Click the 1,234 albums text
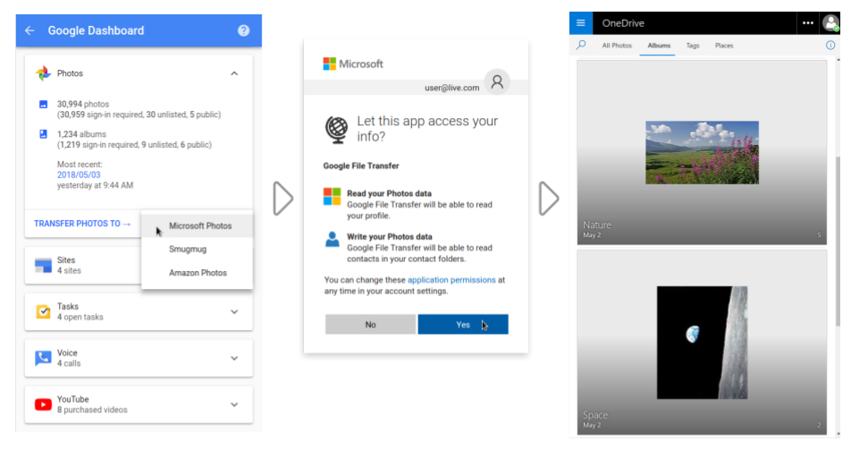Screen dimensions: 868x450 [81, 134]
